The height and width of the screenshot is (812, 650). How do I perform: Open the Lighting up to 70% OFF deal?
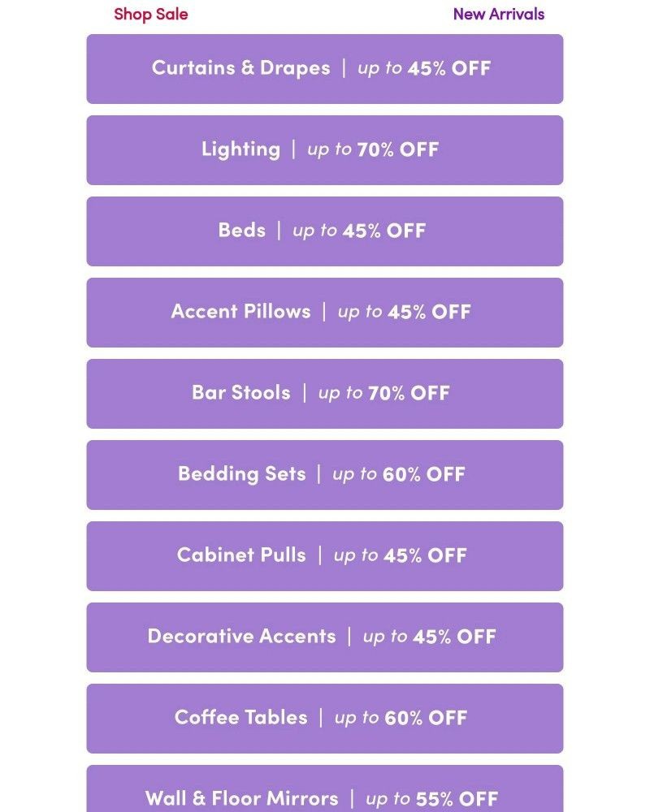click(325, 150)
